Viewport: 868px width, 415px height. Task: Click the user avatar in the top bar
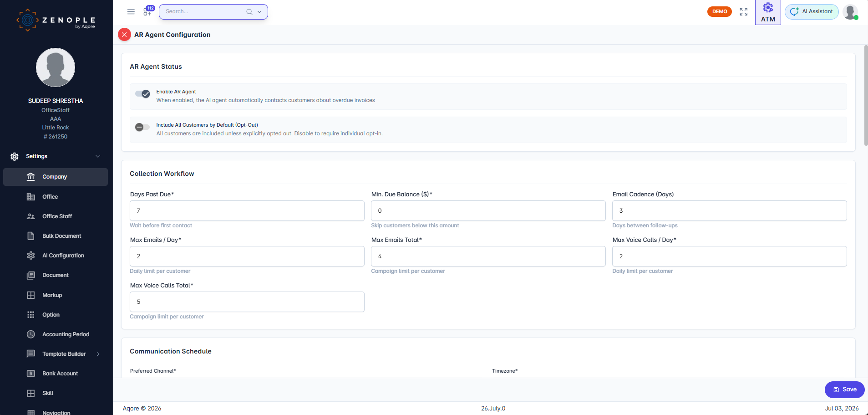[x=850, y=12]
